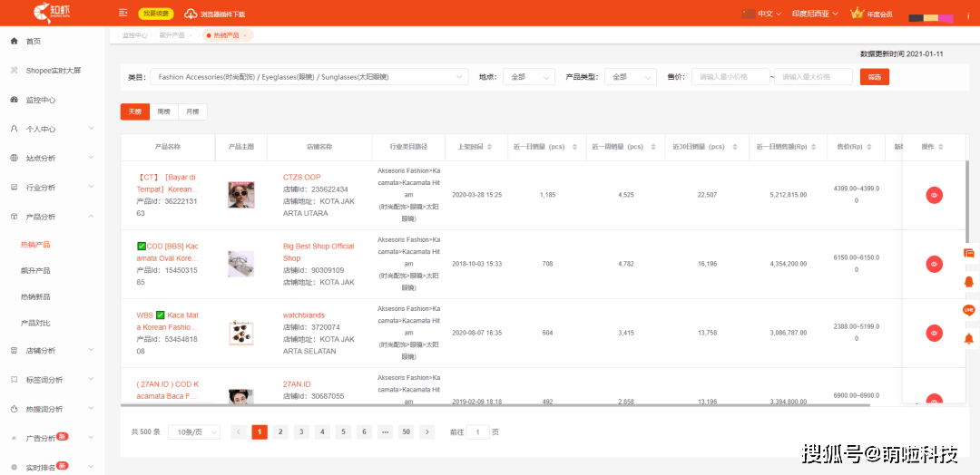Open the Fashion Accessories category dropdown
Viewport: 980px width, 475px height.
[x=309, y=77]
